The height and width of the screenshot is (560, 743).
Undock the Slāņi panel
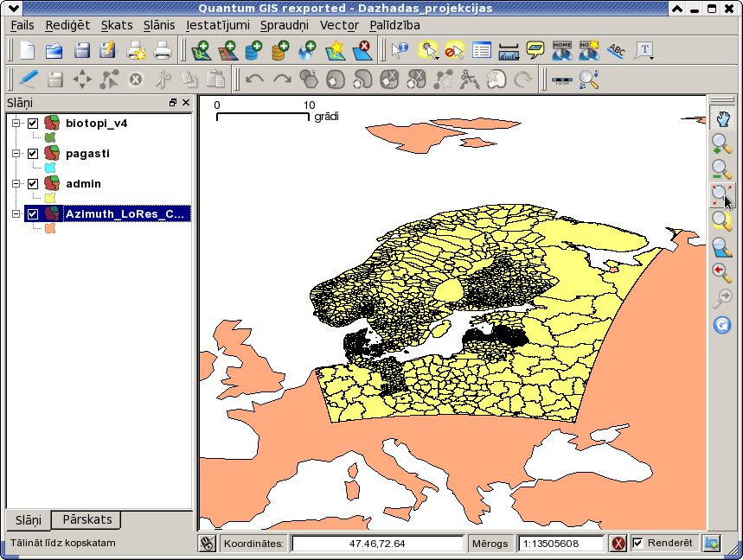173,103
